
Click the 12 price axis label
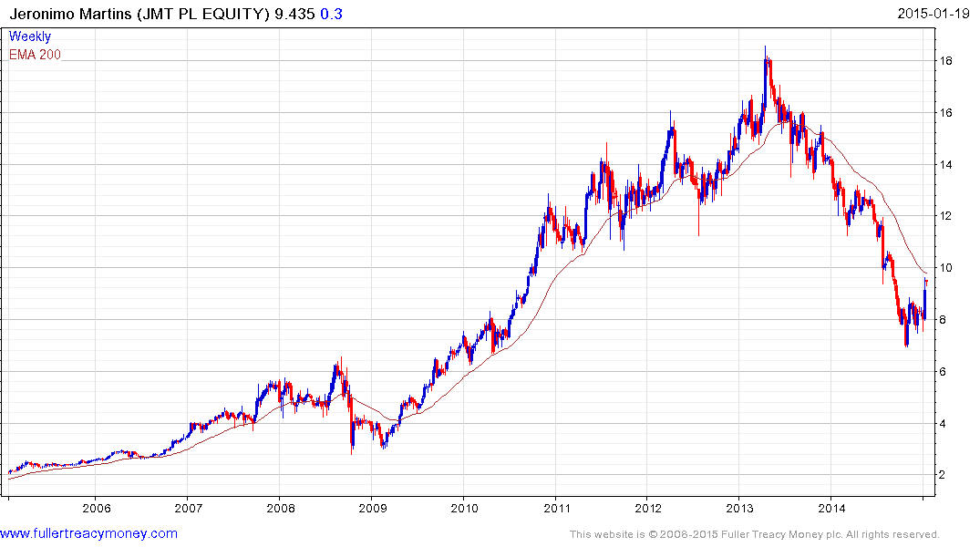[x=945, y=216]
